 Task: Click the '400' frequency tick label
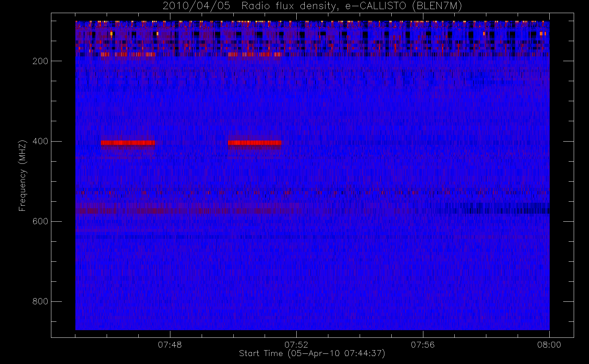pyautogui.click(x=40, y=141)
